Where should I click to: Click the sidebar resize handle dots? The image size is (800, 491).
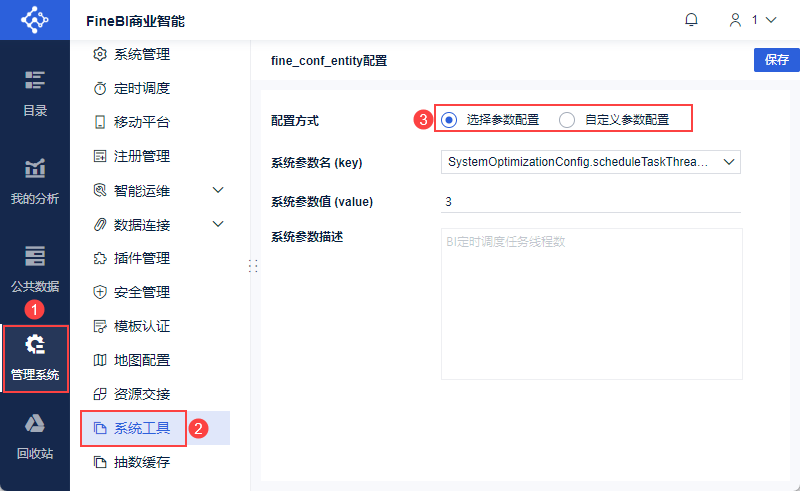click(x=253, y=266)
